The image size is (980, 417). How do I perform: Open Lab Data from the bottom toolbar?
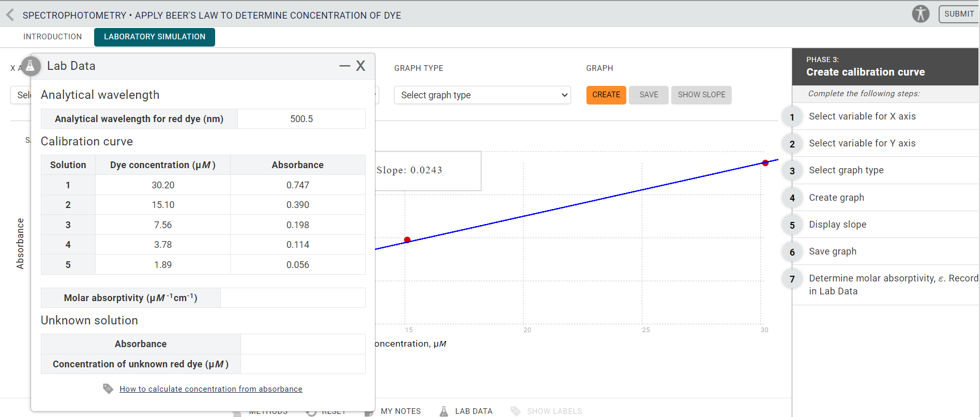click(474, 411)
